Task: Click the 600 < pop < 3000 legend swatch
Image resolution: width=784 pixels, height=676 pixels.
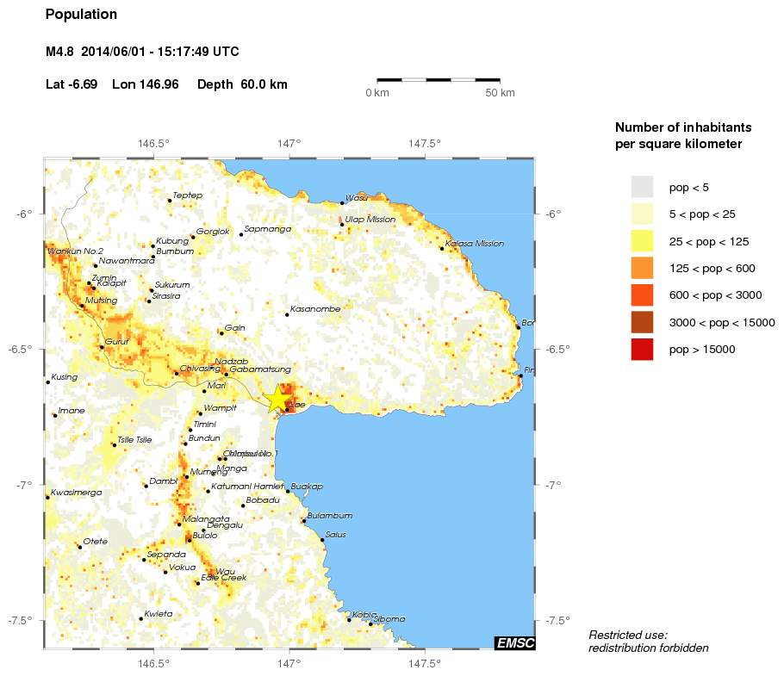Action: click(642, 295)
